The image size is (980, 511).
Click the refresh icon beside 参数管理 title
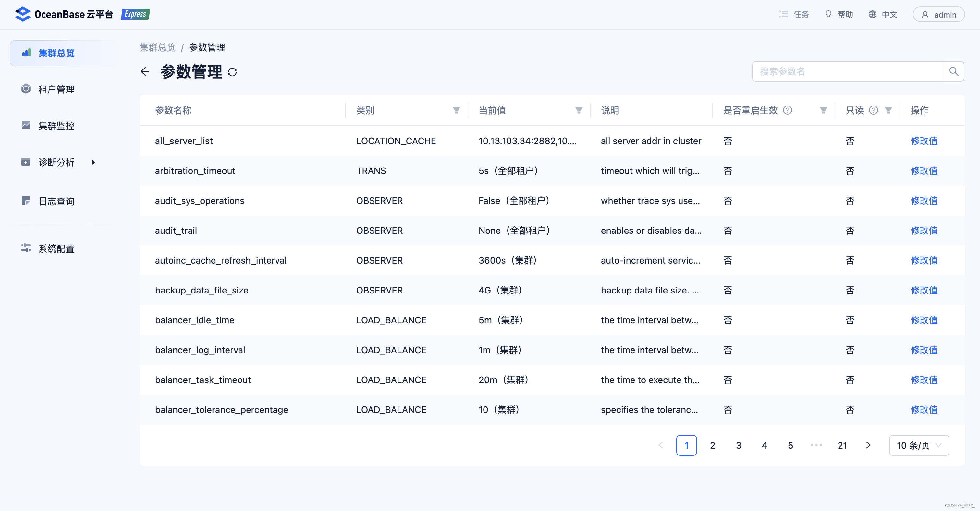pyautogui.click(x=232, y=72)
